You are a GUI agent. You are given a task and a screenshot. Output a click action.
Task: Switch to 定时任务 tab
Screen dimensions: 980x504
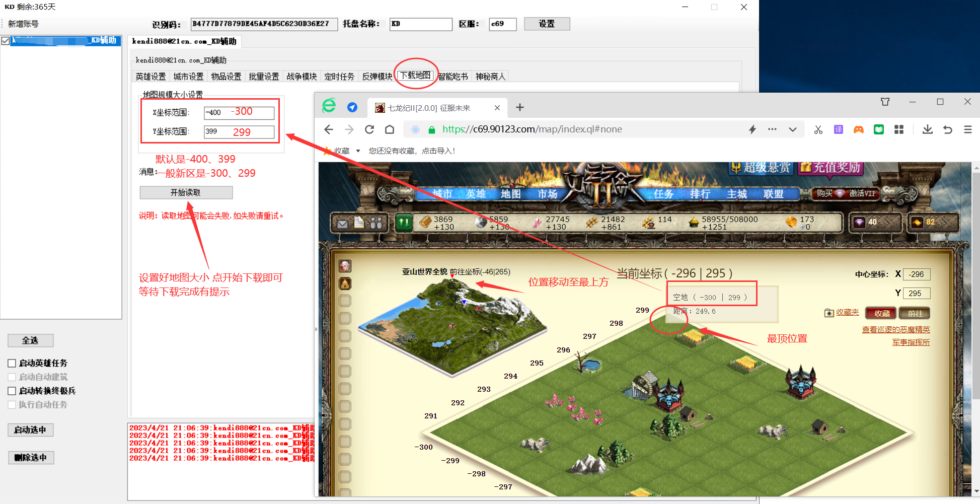339,77
